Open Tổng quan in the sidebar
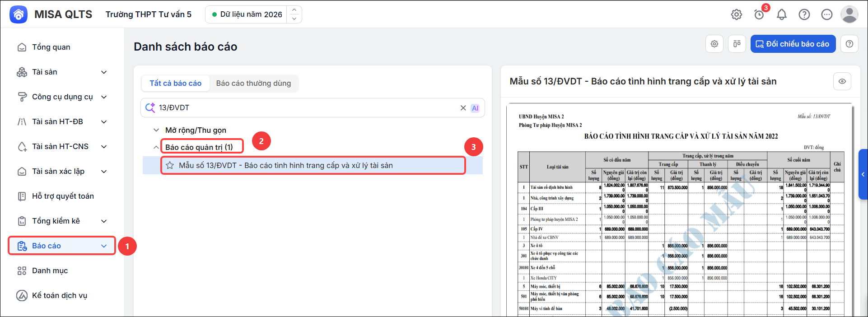The image size is (868, 317). 51,47
